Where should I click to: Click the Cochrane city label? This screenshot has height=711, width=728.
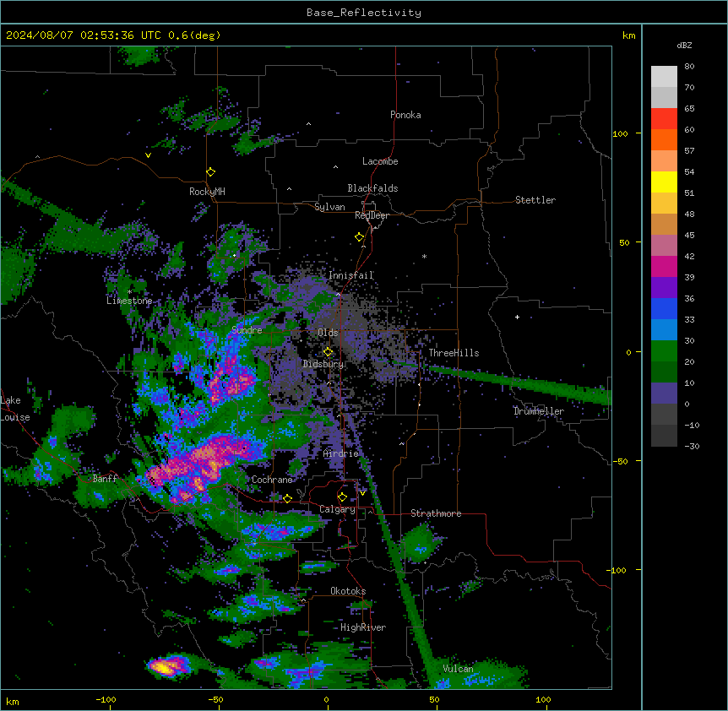[x=272, y=480]
